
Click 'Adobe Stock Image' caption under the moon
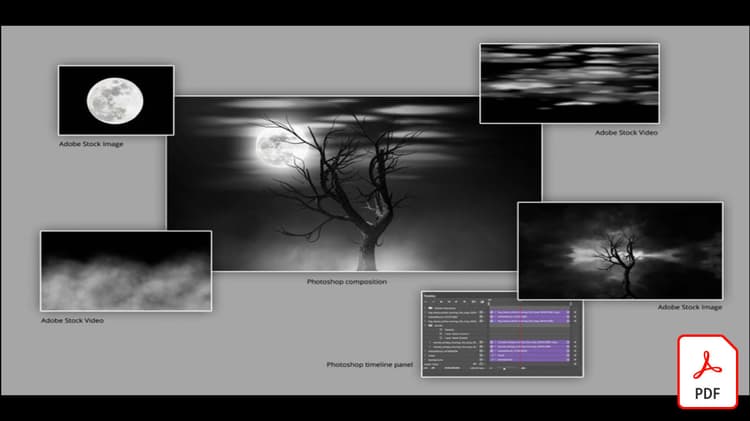pos(91,144)
